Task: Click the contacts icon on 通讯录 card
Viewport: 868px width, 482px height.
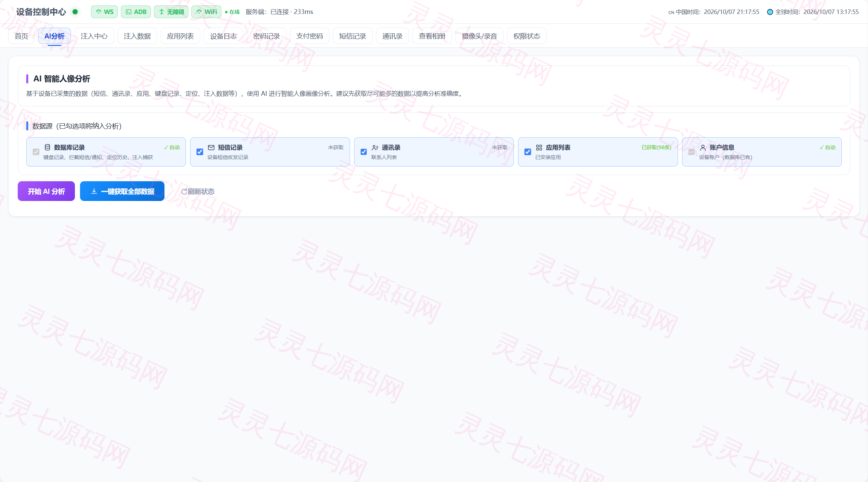Action: (x=375, y=147)
